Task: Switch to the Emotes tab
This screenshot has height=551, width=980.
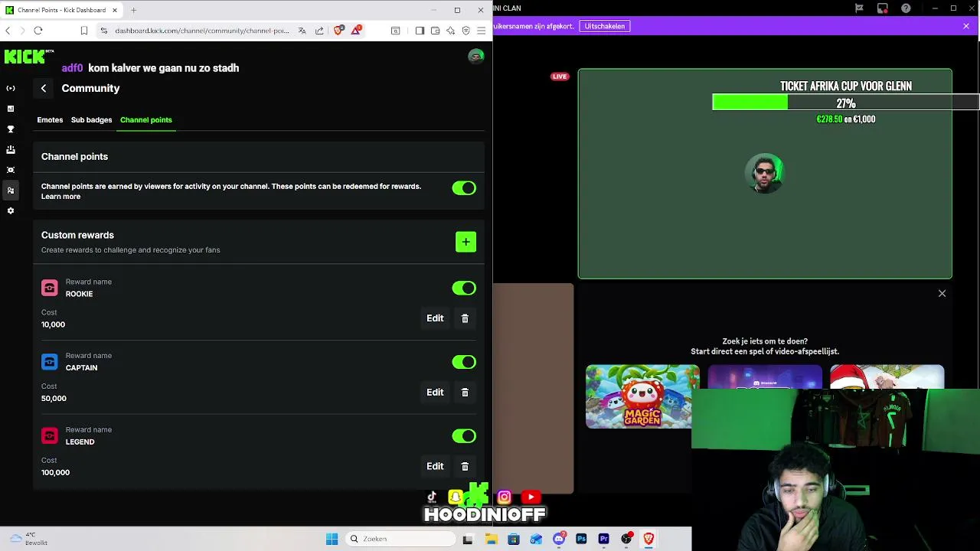Action: tap(50, 120)
